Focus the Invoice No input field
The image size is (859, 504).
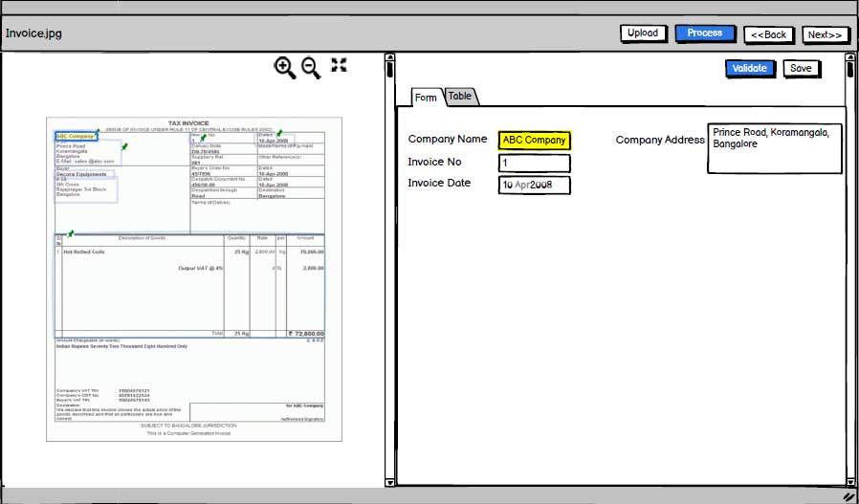pyautogui.click(x=534, y=163)
